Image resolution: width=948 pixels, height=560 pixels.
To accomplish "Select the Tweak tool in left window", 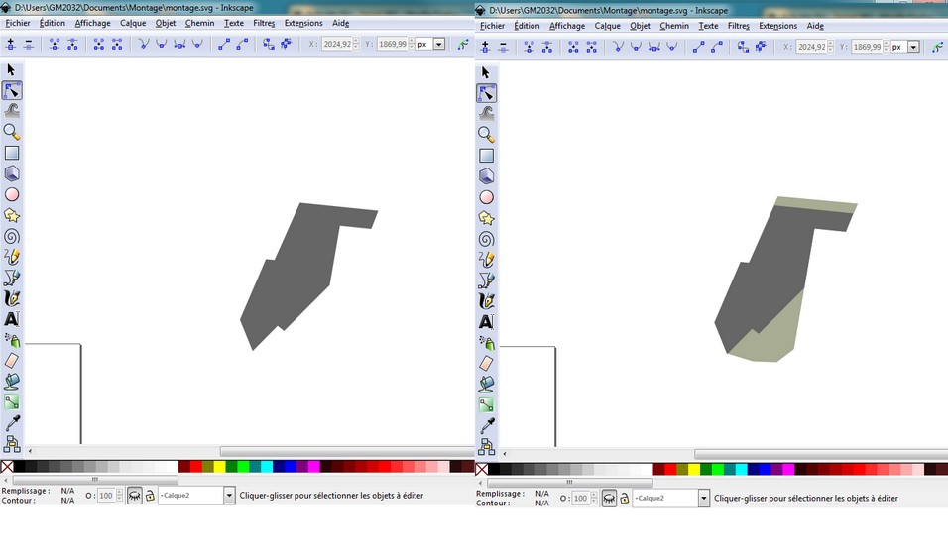I will point(12,111).
